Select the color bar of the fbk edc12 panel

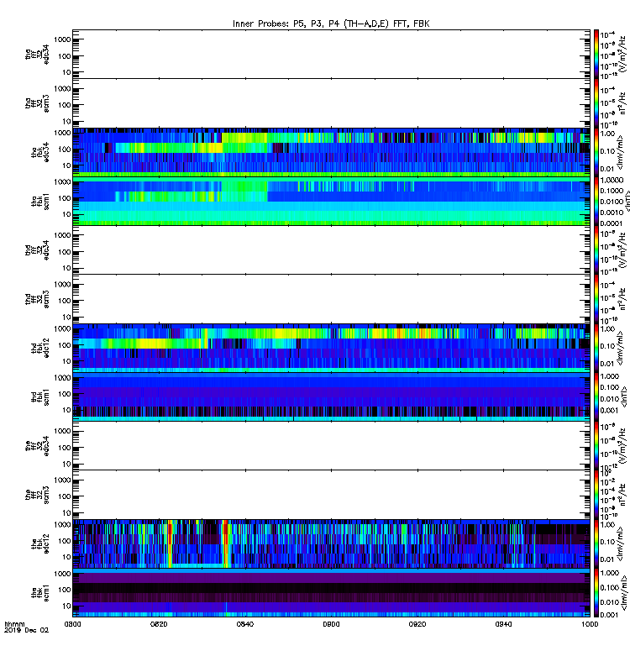tap(596, 543)
